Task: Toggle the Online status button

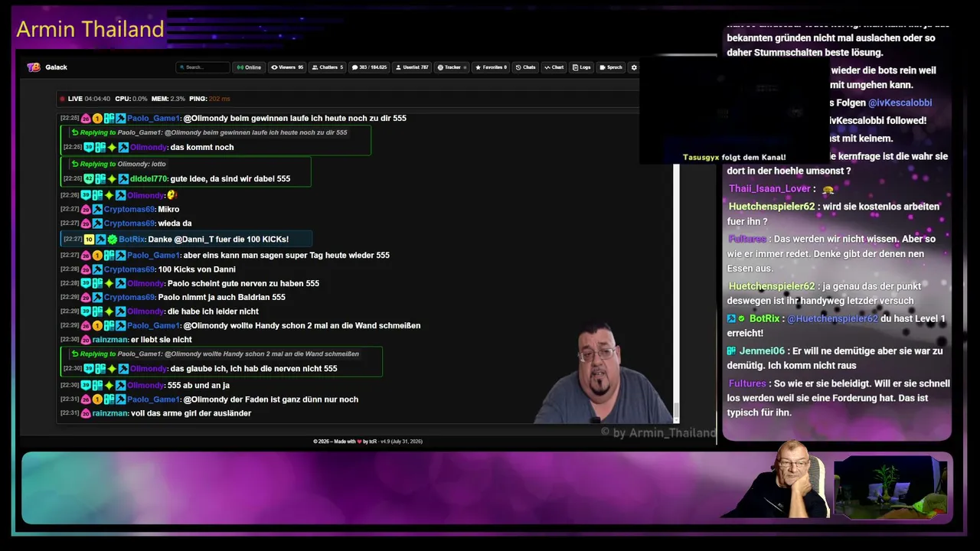Action: coord(248,67)
